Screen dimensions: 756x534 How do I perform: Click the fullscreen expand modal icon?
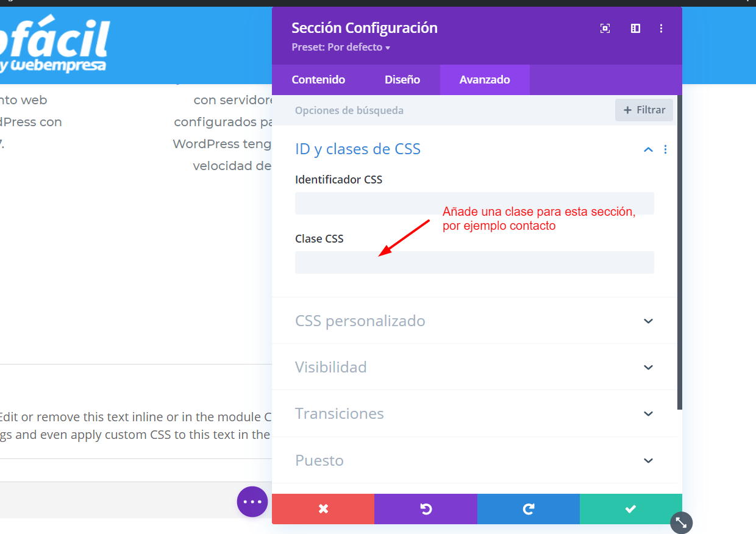(605, 28)
